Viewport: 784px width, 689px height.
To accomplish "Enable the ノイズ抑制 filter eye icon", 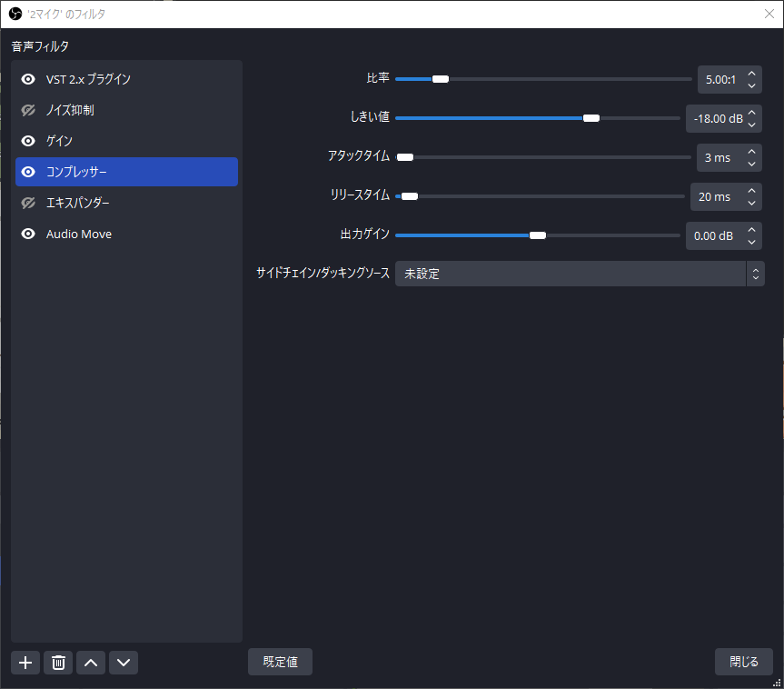I will pos(28,110).
